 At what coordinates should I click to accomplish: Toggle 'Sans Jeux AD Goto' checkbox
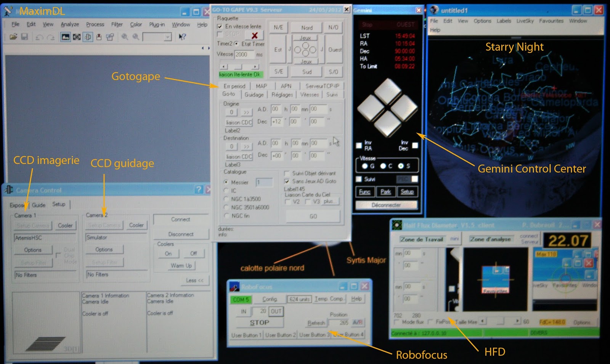pos(287,181)
